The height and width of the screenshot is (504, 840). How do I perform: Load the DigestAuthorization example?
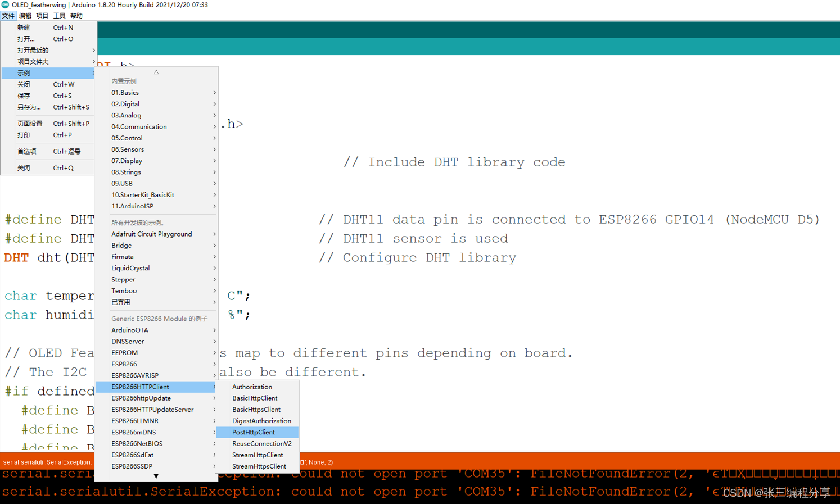[258, 421]
